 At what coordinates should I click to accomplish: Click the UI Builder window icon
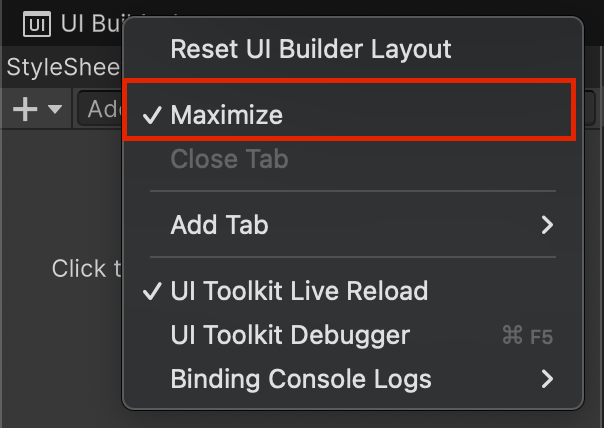point(36,23)
